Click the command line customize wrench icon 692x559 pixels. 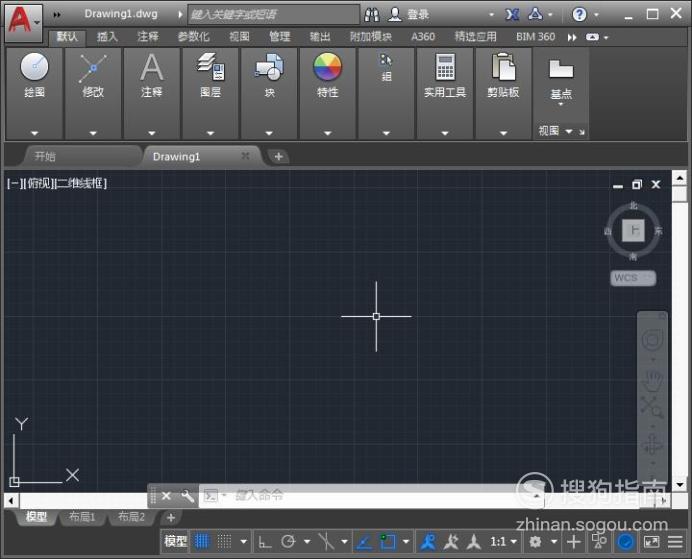pos(188,496)
